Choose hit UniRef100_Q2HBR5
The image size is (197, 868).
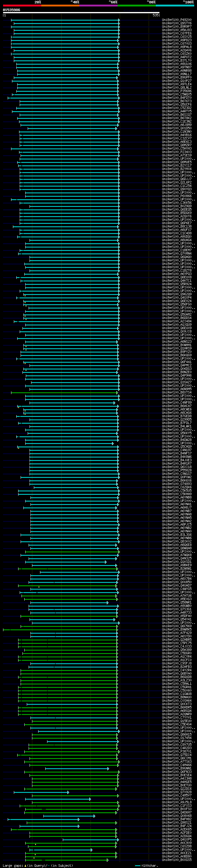pos(176,640)
